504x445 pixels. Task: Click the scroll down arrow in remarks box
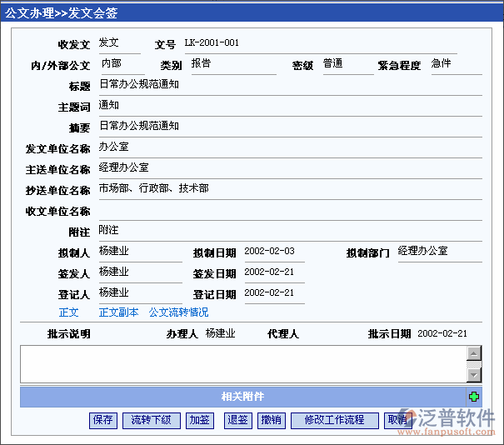tap(474, 375)
